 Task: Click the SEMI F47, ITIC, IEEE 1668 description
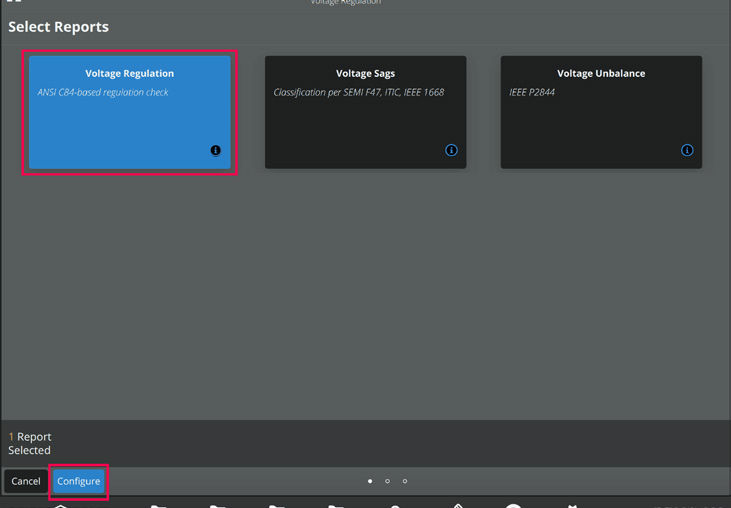pyautogui.click(x=358, y=92)
